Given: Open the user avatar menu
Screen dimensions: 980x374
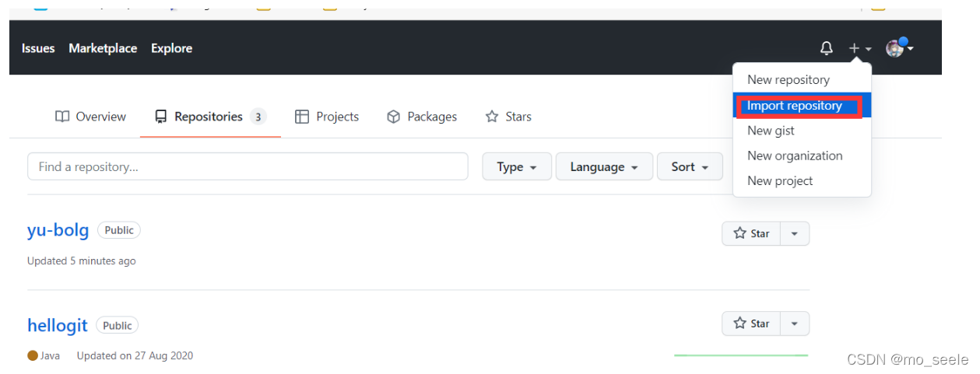Looking at the screenshot, I should [899, 47].
